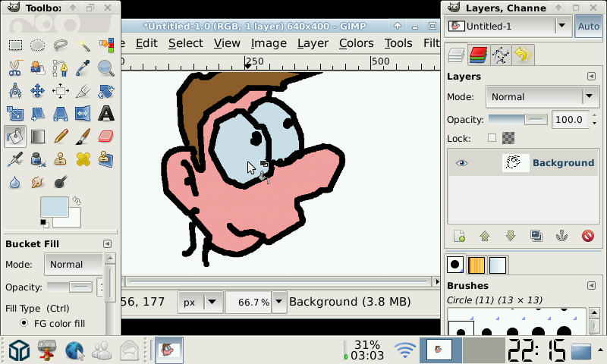Image resolution: width=607 pixels, height=364 pixels.
Task: Select the Blur/Sharpen droplet tool
Action: (x=15, y=182)
